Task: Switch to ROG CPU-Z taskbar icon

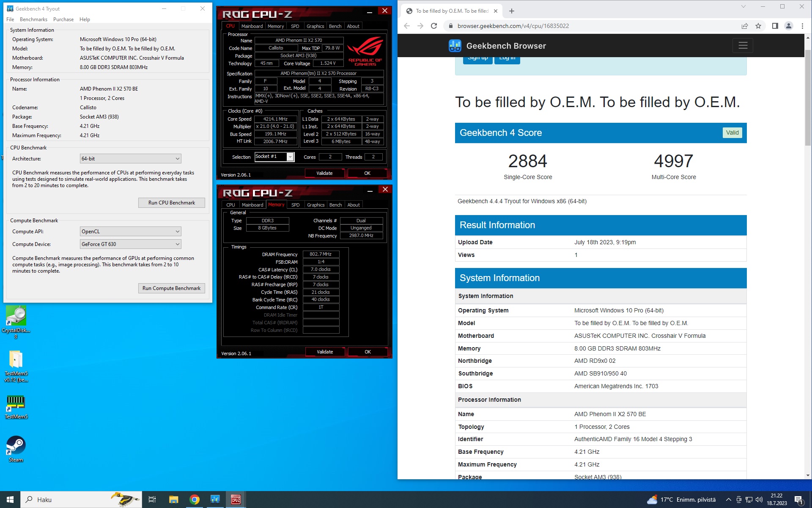Action: tap(236, 500)
